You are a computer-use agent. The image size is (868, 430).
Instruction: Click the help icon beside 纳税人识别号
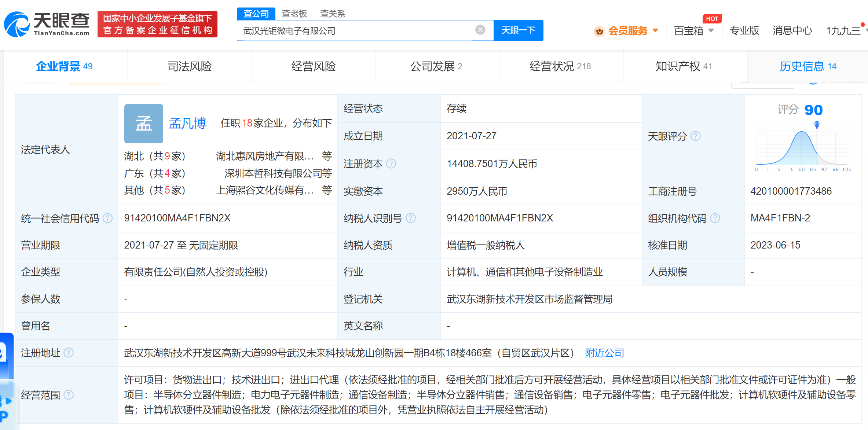[411, 218]
